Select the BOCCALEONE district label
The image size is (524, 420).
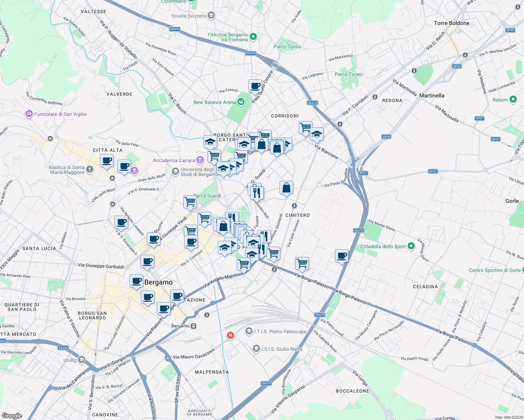(x=352, y=391)
